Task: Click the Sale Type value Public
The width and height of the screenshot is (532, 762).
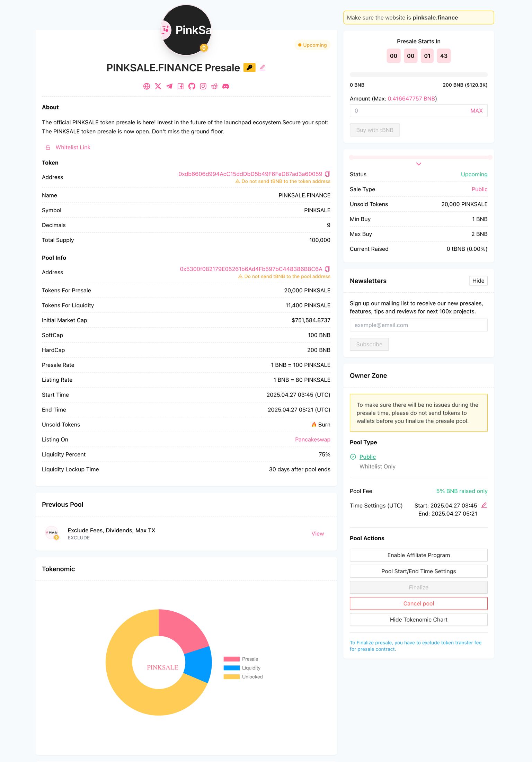Action: coord(480,189)
